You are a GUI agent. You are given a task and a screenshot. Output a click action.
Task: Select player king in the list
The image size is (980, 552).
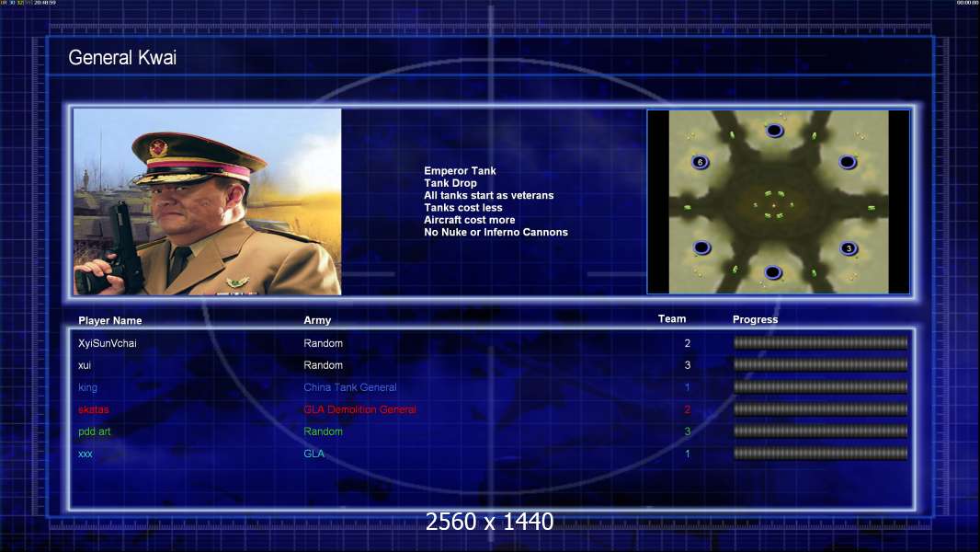point(87,387)
